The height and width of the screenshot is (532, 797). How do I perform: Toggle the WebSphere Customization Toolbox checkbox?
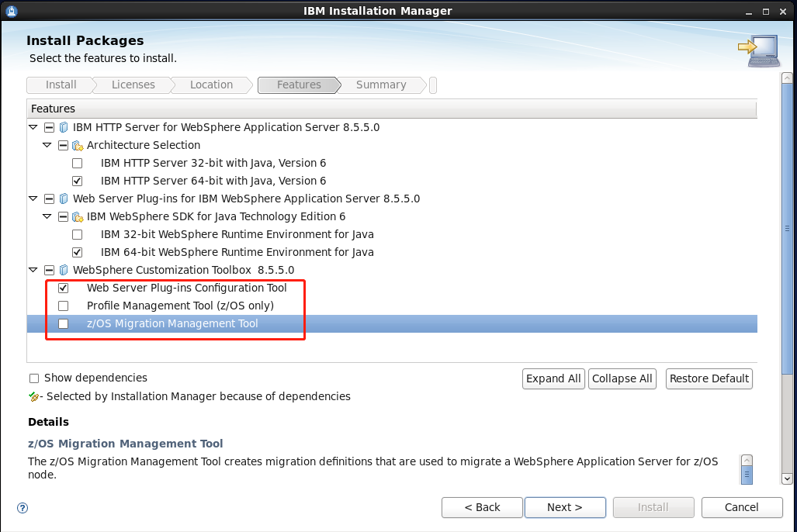pyautogui.click(x=50, y=270)
